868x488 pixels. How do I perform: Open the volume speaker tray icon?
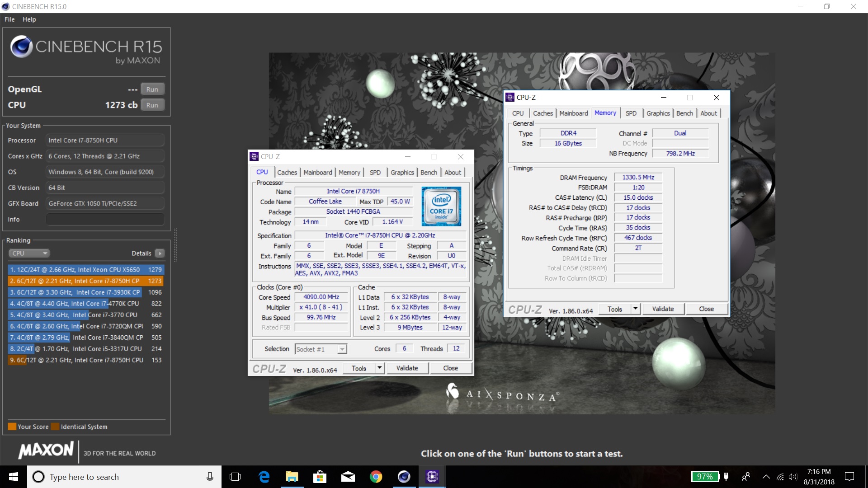tap(793, 477)
